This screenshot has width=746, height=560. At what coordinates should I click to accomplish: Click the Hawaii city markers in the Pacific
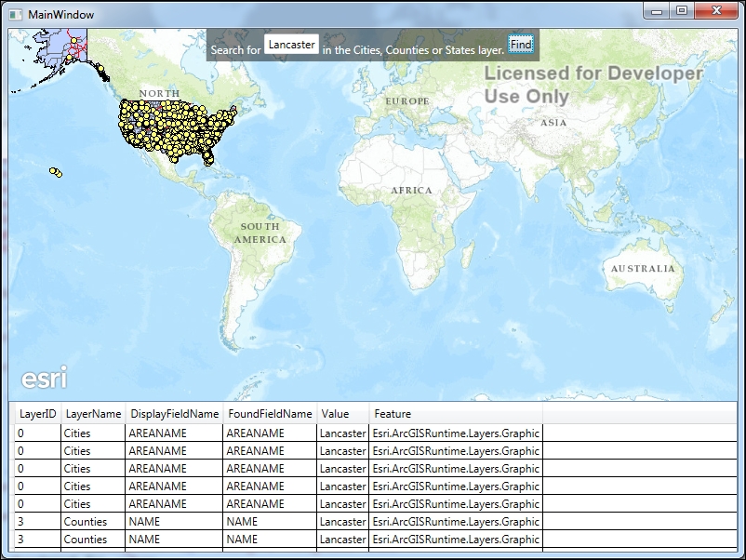(x=57, y=172)
